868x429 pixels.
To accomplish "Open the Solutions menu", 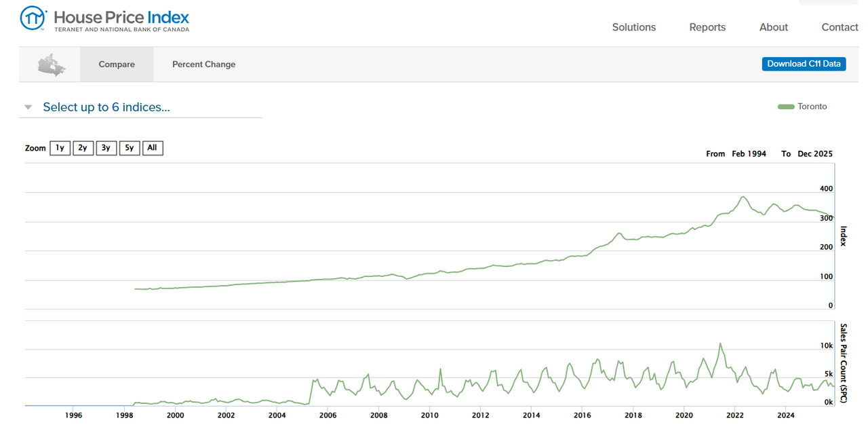I will pyautogui.click(x=633, y=27).
